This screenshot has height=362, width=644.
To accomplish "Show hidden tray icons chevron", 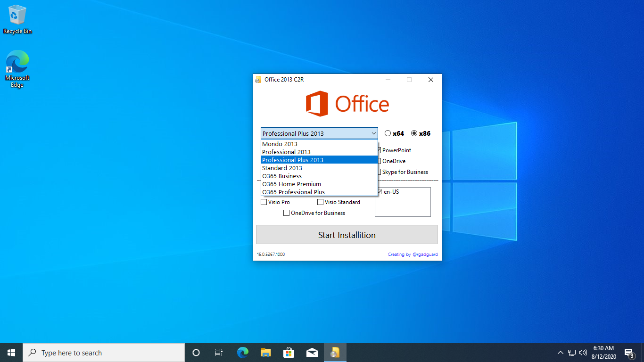I will click(560, 353).
